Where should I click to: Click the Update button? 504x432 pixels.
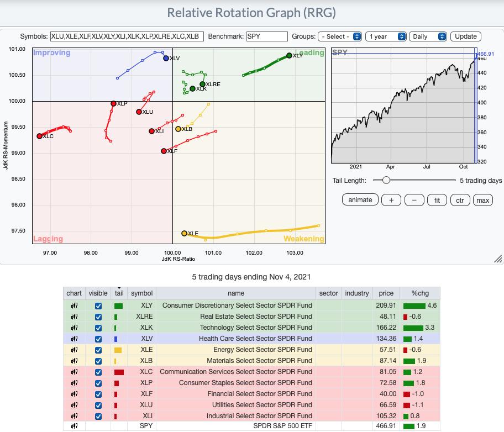click(x=466, y=36)
